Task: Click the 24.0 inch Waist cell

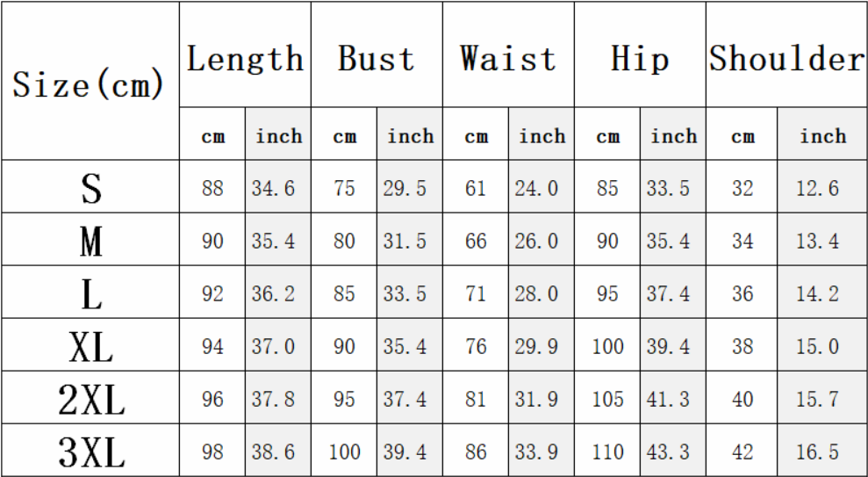Action: (542, 187)
